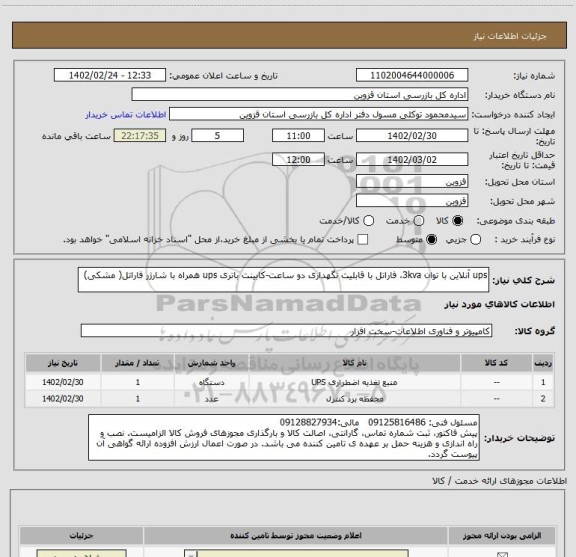Select the جزیی purchase type radio
Image resolution: width=576 pixels, height=557 pixels.
click(x=476, y=240)
